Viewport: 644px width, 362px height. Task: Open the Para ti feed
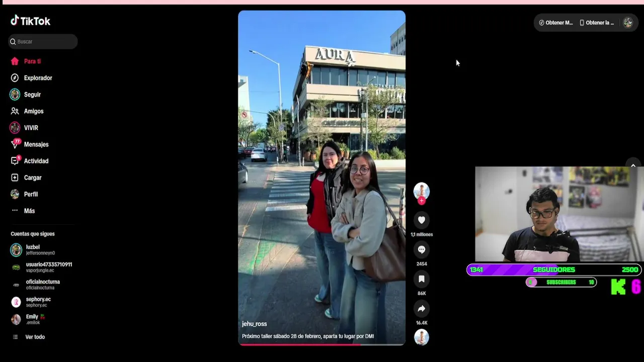click(32, 61)
